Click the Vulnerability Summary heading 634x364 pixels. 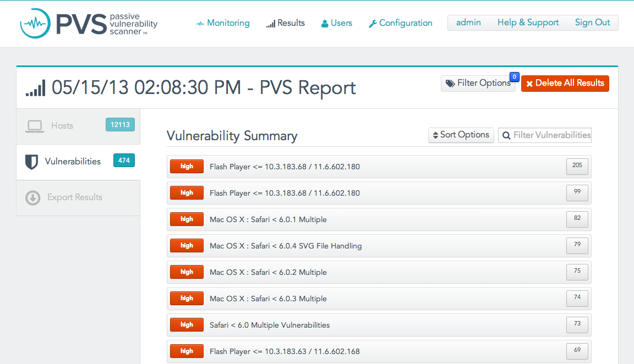coord(232,136)
